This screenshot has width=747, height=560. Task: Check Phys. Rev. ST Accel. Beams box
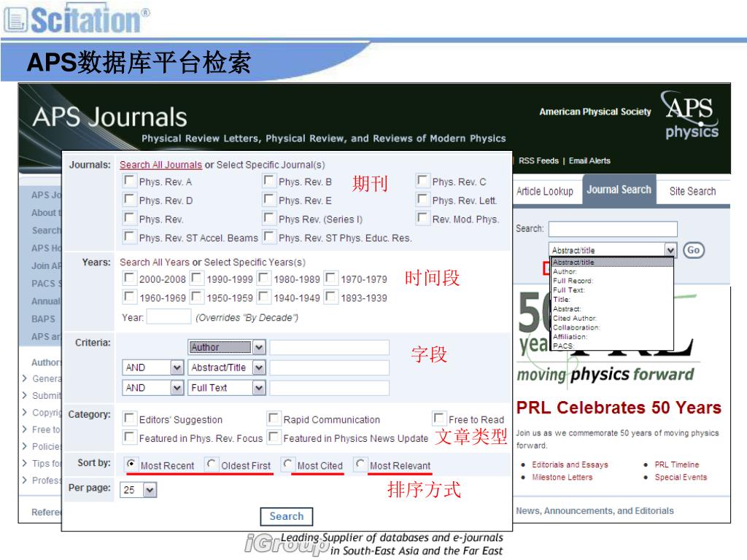(129, 237)
